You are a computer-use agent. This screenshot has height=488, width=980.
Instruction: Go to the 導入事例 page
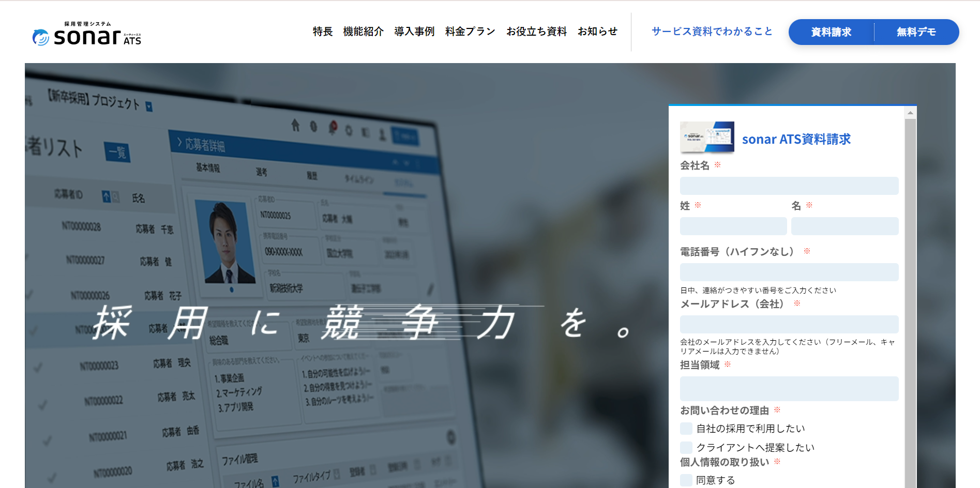[x=414, y=32]
